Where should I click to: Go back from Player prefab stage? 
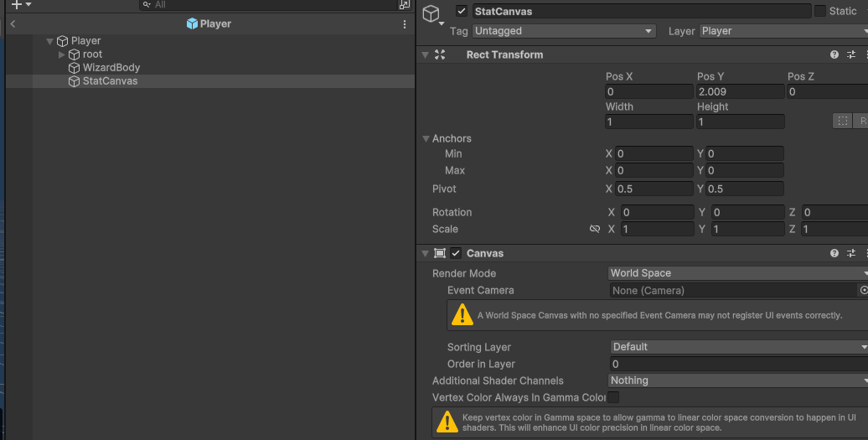pyautogui.click(x=13, y=23)
